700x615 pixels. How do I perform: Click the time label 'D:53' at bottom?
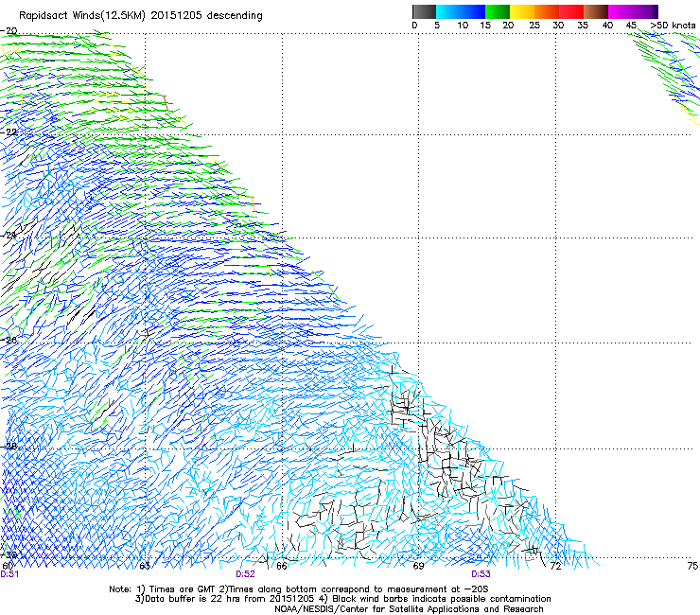click(481, 574)
